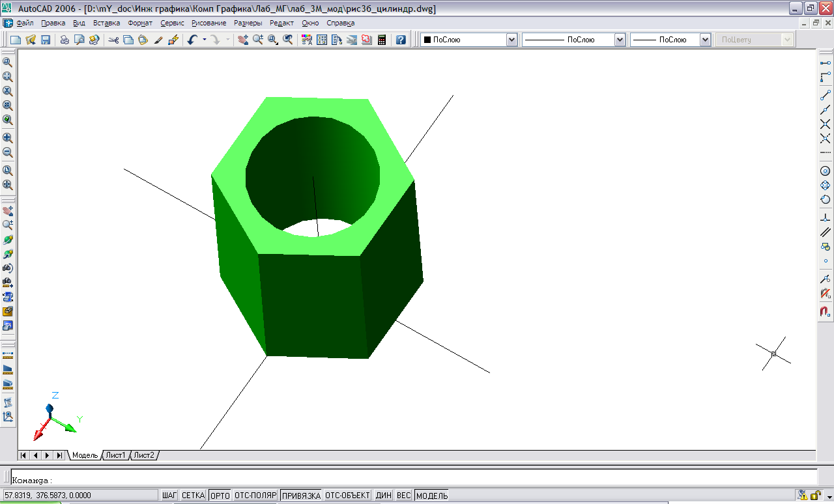Open the Рисование menu
This screenshot has height=504, width=834.
pos(208,23)
